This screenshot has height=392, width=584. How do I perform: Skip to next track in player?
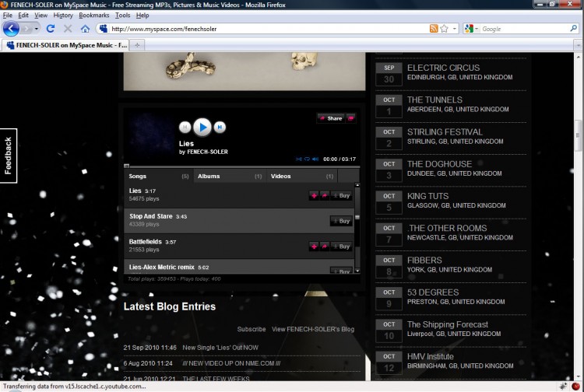coord(220,128)
